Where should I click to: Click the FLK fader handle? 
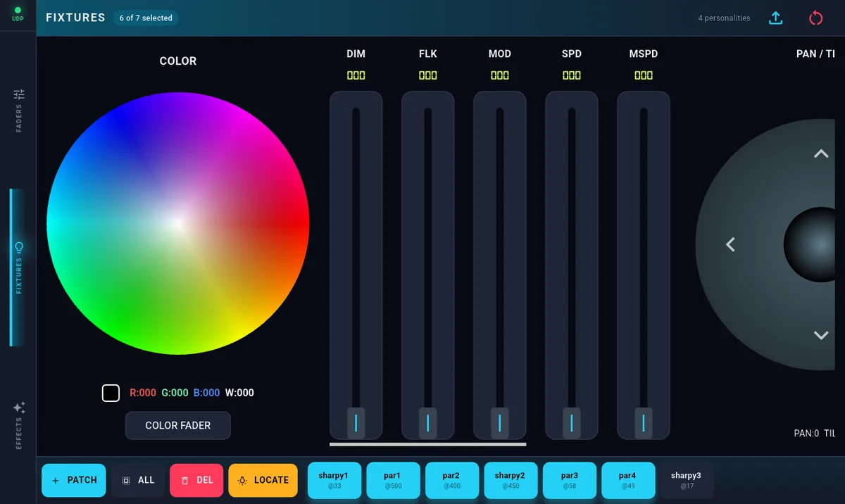point(428,422)
